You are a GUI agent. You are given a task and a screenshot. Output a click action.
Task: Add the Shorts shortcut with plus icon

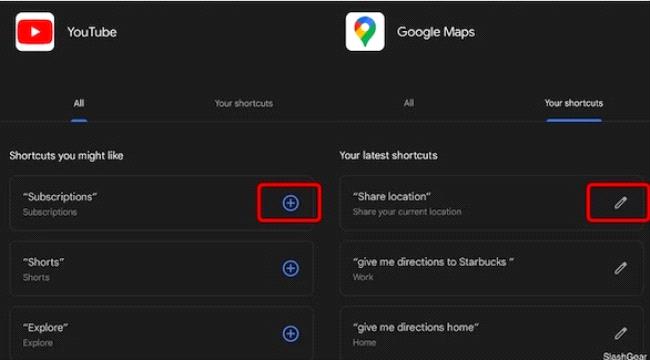tap(291, 268)
